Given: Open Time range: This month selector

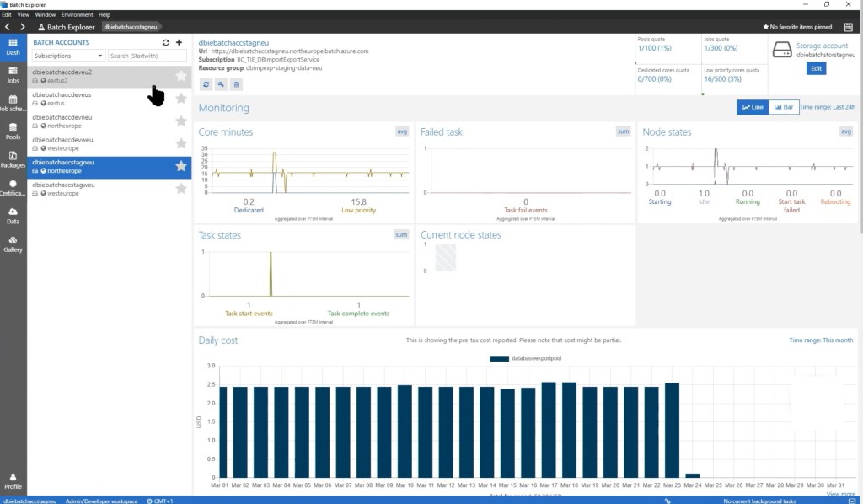Looking at the screenshot, I should (x=821, y=340).
